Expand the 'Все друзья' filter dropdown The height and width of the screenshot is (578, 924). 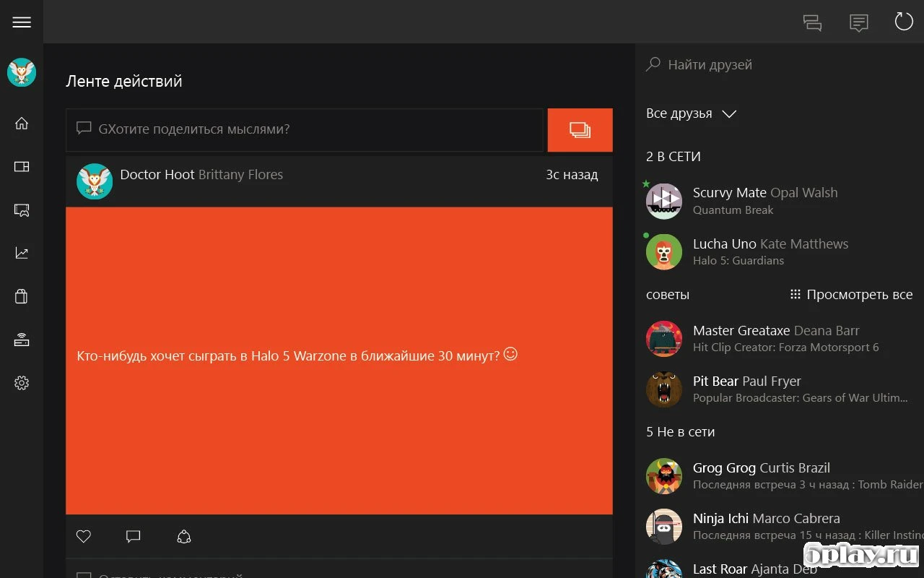click(x=729, y=113)
